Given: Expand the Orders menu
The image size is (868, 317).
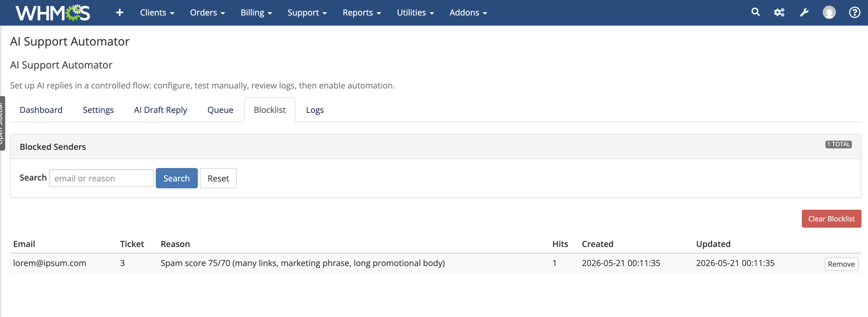Looking at the screenshot, I should coord(208,13).
